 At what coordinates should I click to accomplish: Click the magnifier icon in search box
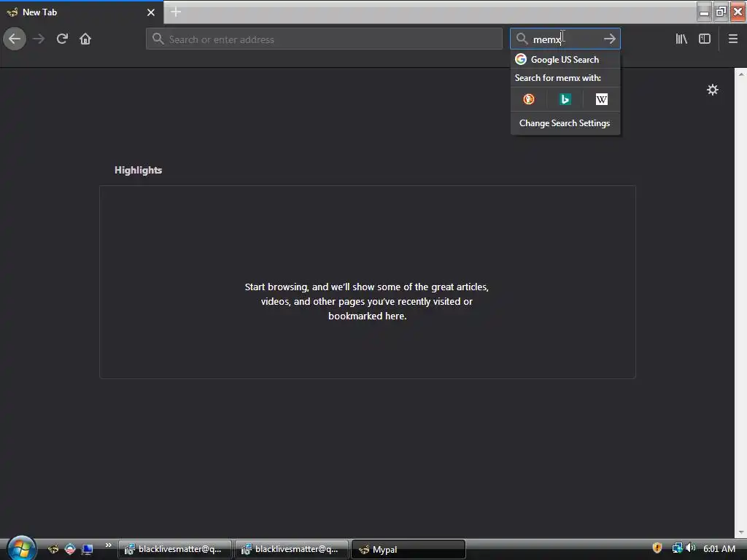tap(522, 39)
